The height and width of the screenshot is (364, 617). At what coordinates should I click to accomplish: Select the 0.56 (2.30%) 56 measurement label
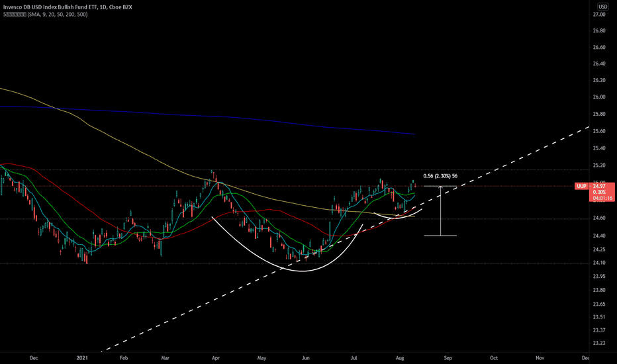440,176
